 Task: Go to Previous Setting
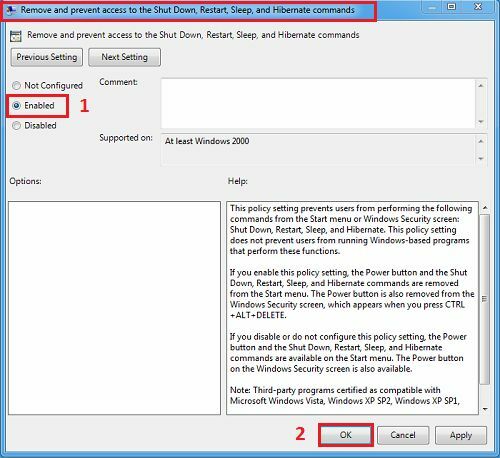47,57
